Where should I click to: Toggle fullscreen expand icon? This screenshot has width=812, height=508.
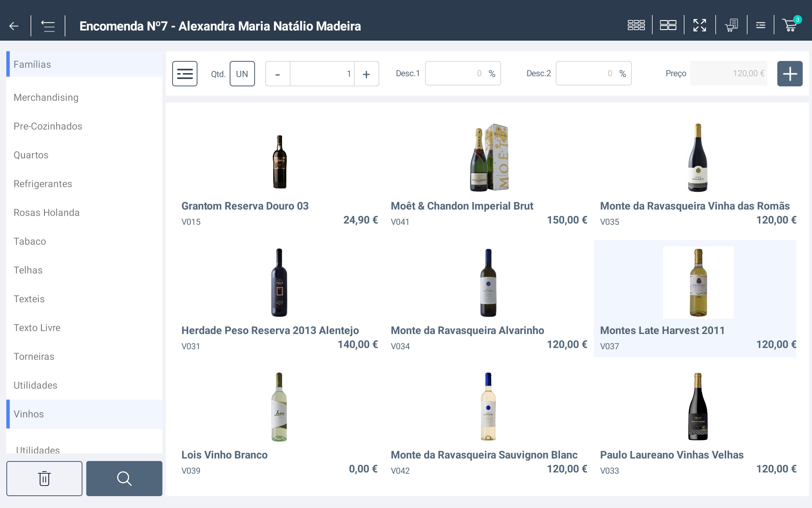pyautogui.click(x=700, y=25)
